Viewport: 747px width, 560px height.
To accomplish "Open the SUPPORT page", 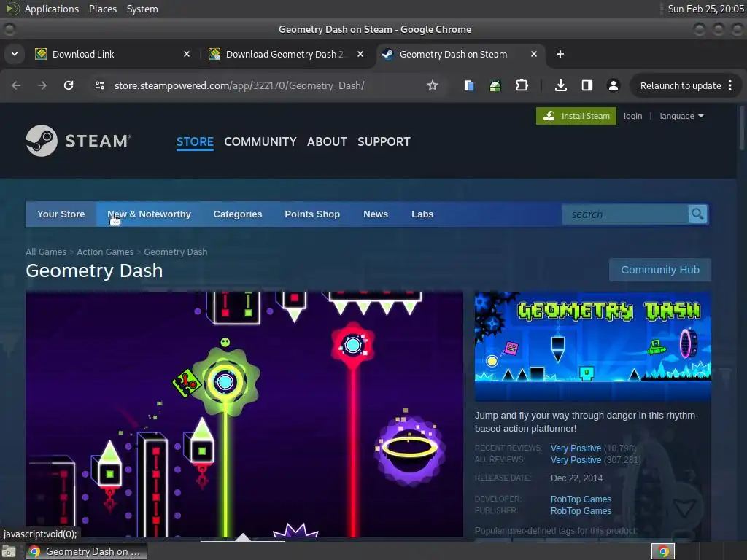I will pos(384,141).
